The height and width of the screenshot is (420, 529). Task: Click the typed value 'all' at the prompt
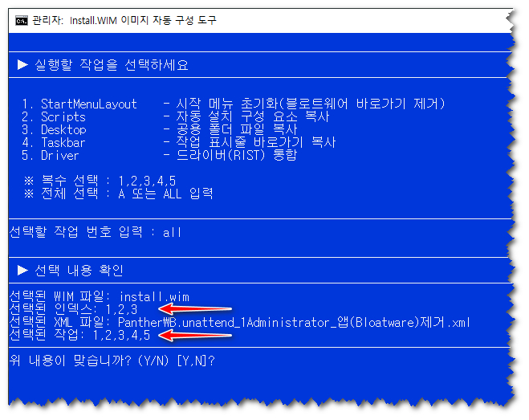click(172, 232)
